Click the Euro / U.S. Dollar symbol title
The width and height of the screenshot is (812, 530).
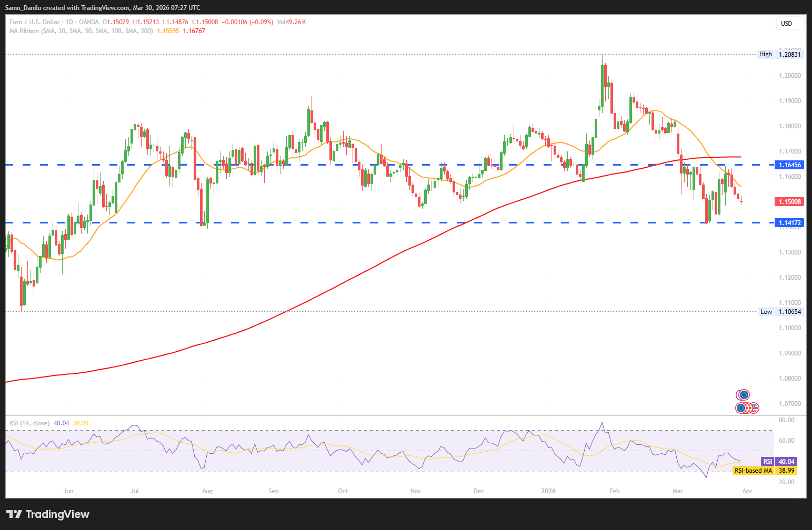[x=33, y=22]
